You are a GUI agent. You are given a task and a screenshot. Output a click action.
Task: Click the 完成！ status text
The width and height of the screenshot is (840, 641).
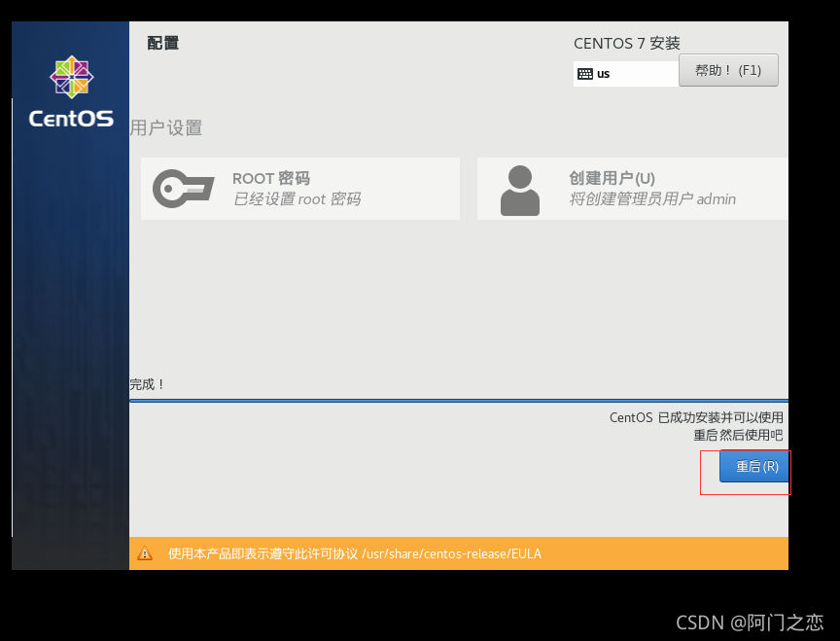click(147, 384)
